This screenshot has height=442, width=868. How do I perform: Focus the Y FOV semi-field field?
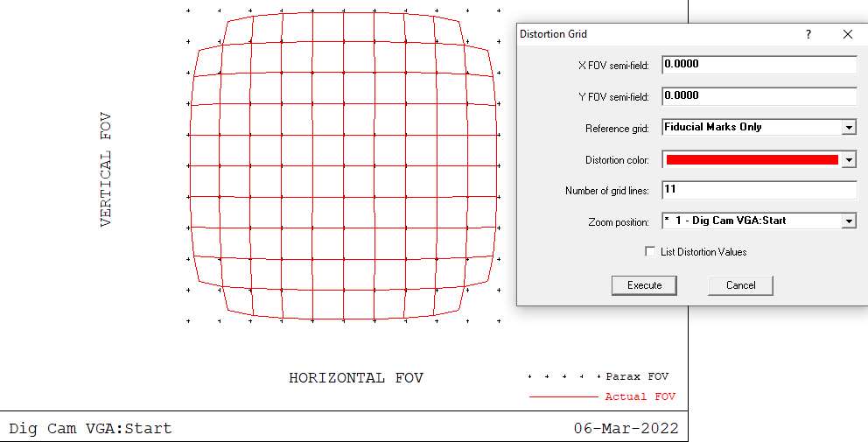point(759,96)
